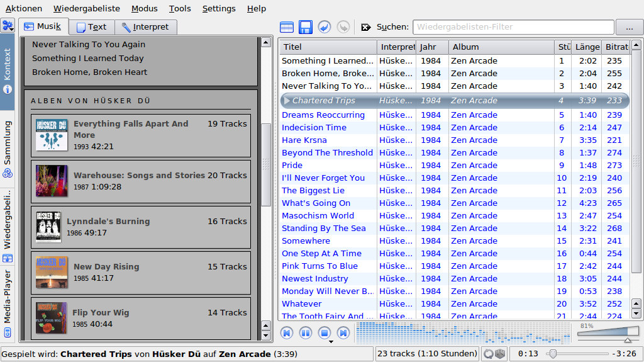Open the Modus menu
The width and height of the screenshot is (644, 362).
[144, 9]
